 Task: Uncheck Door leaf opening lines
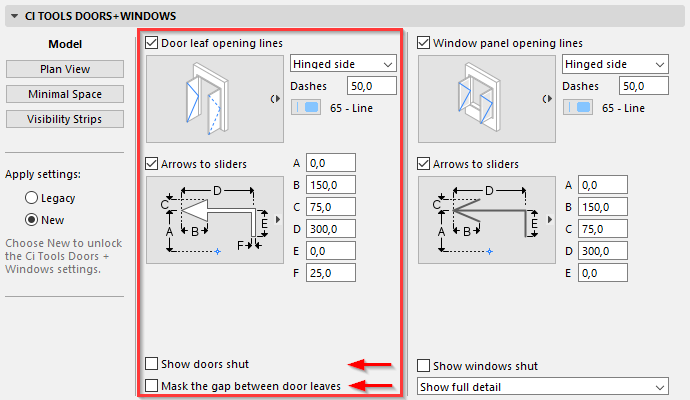(x=151, y=43)
